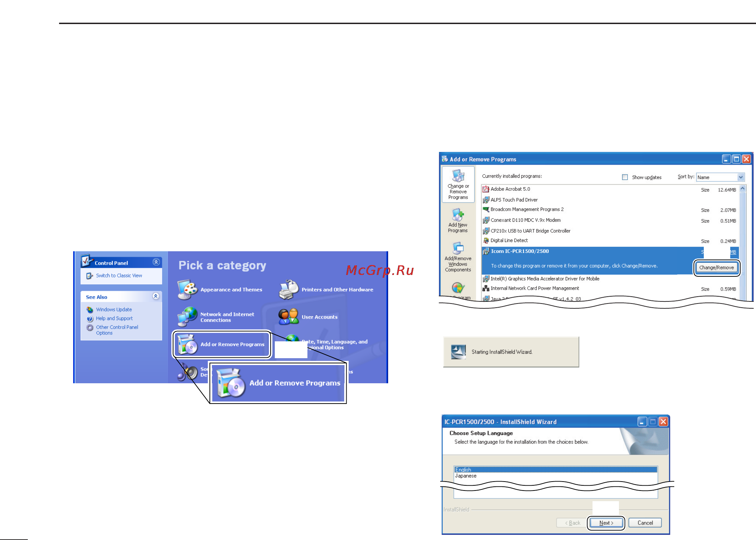Screen dimensions: 756x540
Task: Toggle the Show updates checkbox
Action: [625, 177]
